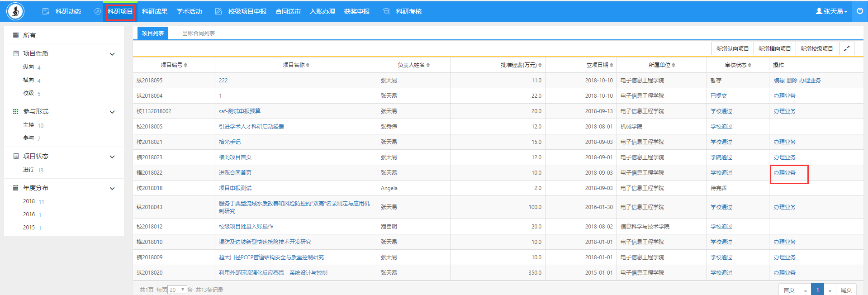The width and height of the screenshot is (868, 295).
Task: Collapse the 年度分布 section chevron
Action: click(x=112, y=188)
